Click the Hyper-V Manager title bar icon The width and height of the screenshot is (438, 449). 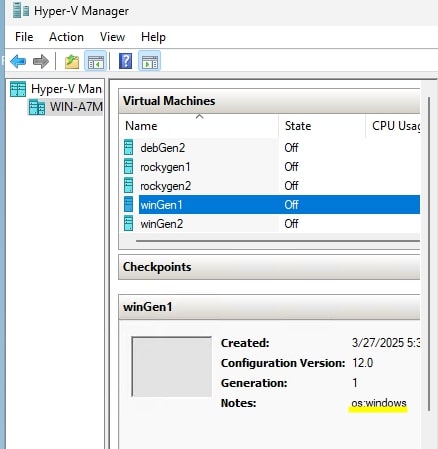pyautogui.click(x=21, y=11)
